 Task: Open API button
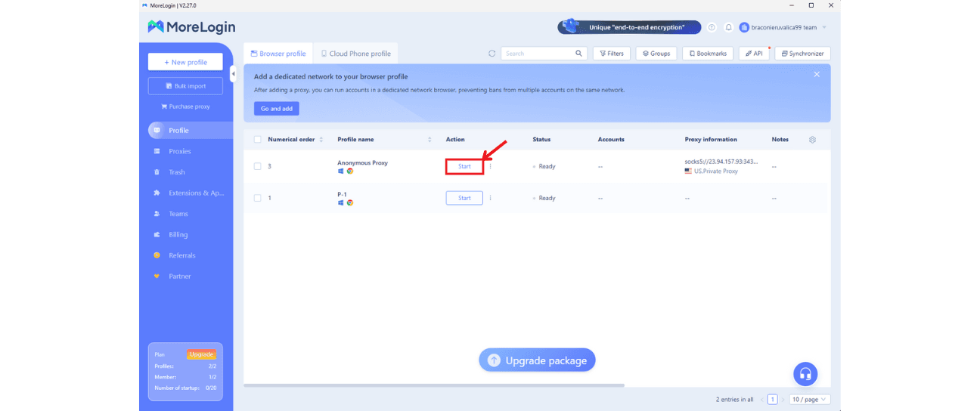point(753,54)
